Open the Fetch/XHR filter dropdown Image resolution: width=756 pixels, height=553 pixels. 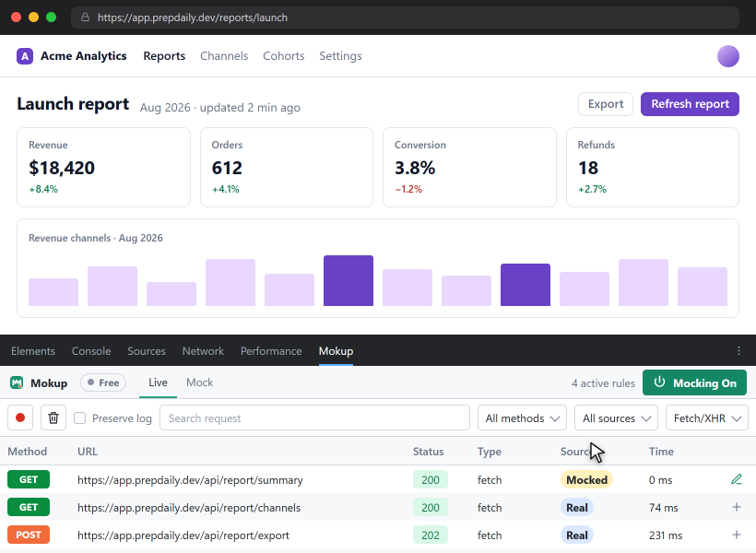tap(707, 418)
